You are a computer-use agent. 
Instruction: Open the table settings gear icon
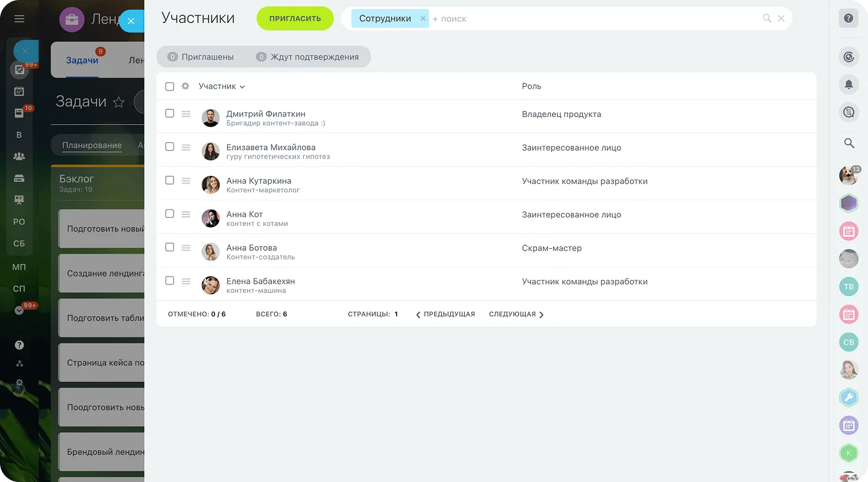click(x=186, y=86)
